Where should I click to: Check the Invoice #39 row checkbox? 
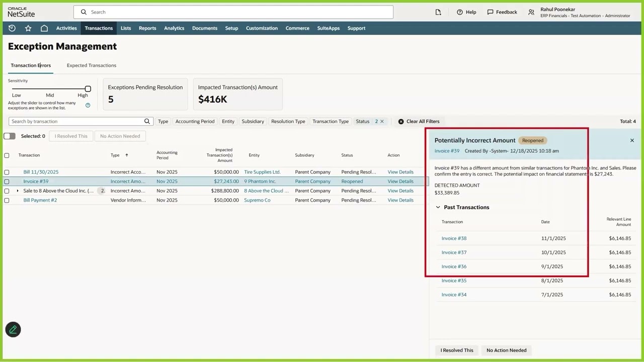(7, 182)
